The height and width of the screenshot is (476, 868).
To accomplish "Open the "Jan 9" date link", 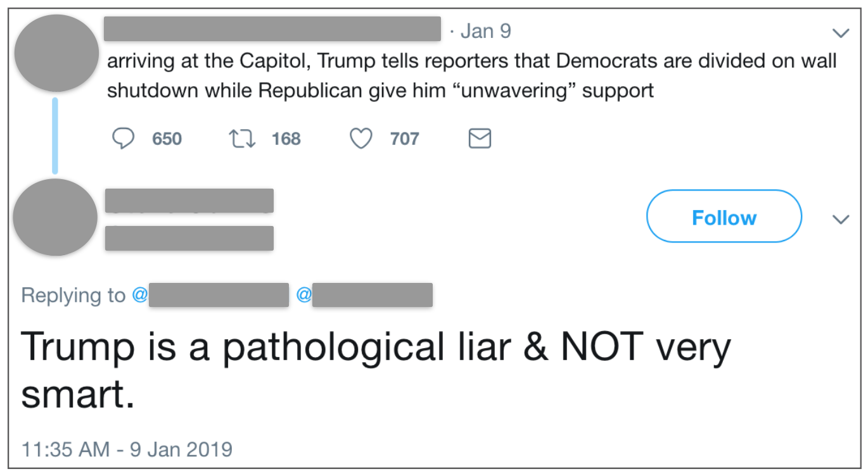I will click(x=485, y=31).
